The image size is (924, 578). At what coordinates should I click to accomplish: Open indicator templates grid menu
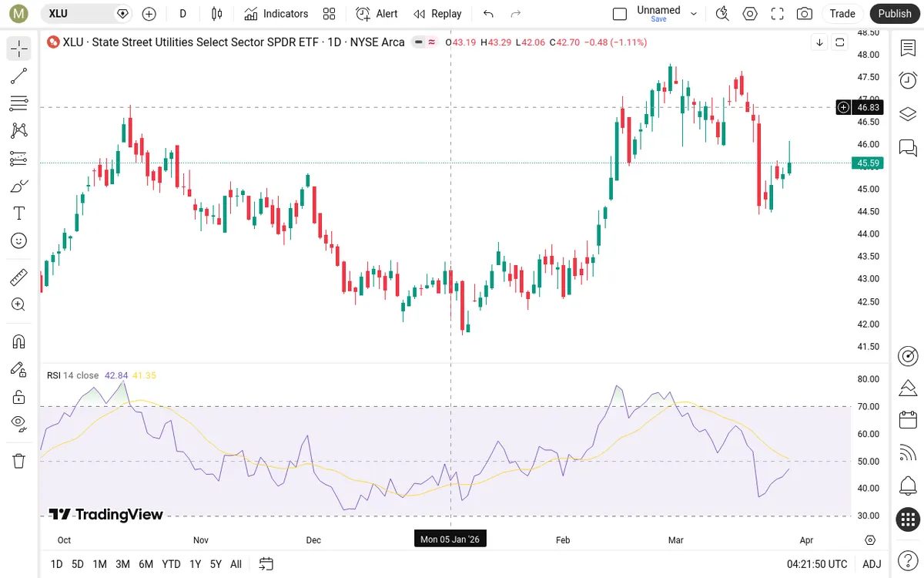(330, 14)
